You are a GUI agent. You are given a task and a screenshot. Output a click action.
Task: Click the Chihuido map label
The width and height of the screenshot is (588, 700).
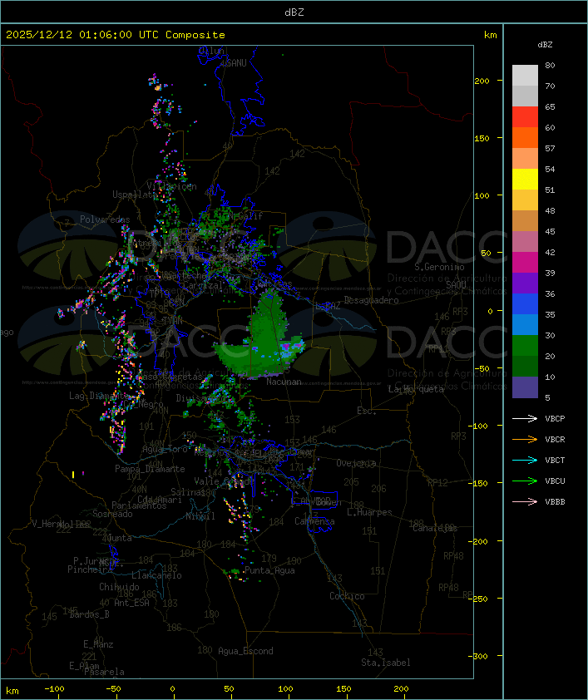coord(119,587)
